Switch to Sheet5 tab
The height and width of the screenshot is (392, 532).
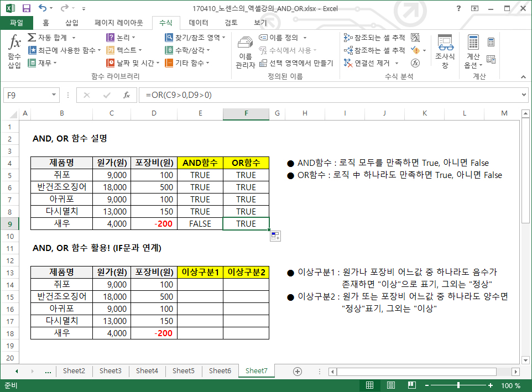click(183, 371)
